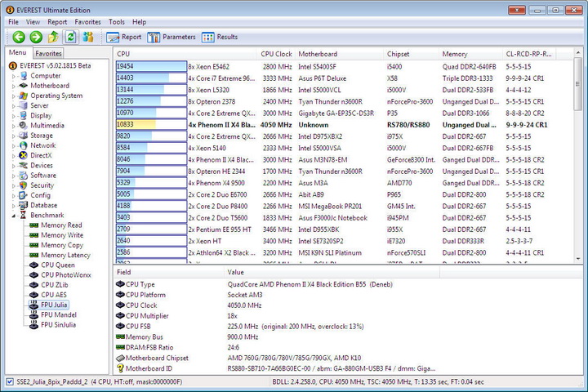Select the Display icon in the tree
588x392 pixels.
tap(24, 115)
